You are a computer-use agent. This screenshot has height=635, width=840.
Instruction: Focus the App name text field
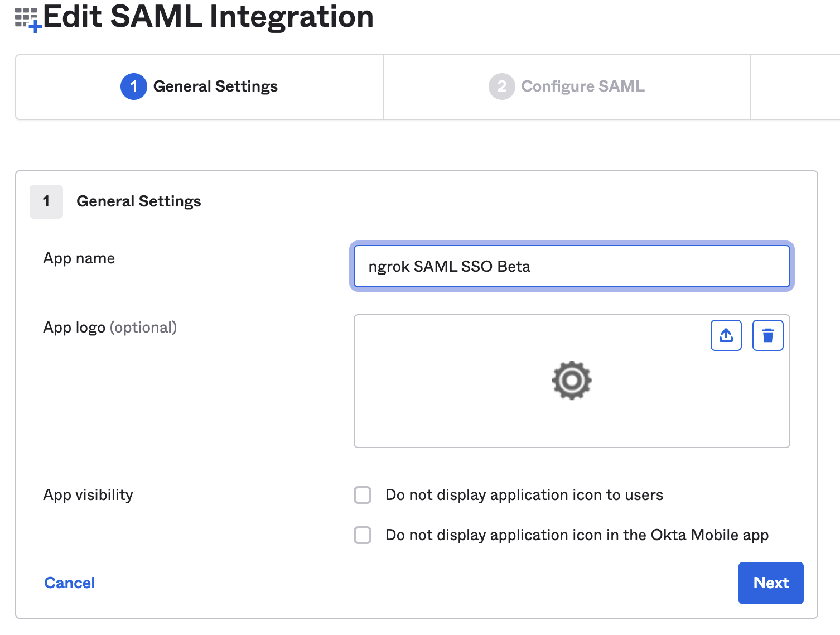pos(572,267)
